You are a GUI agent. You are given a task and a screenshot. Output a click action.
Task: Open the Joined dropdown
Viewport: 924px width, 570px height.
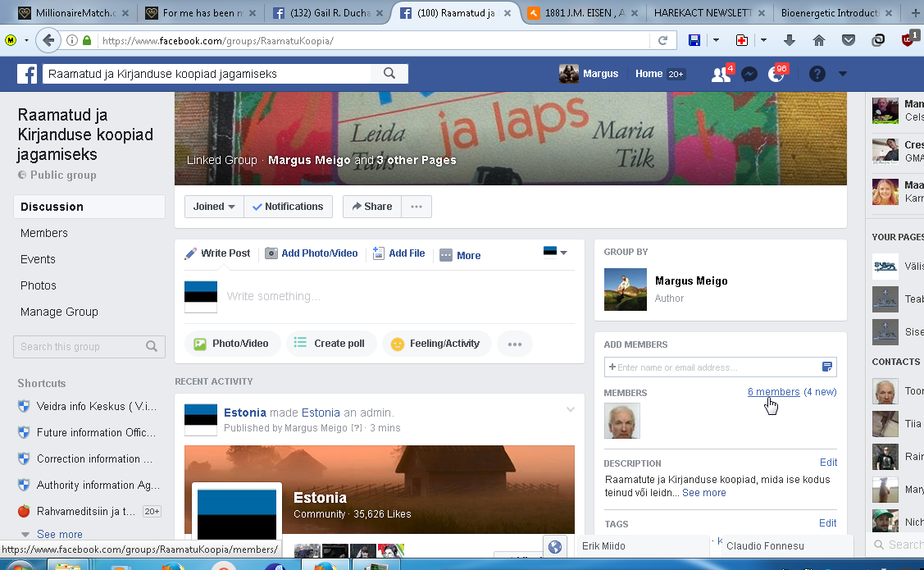point(214,207)
